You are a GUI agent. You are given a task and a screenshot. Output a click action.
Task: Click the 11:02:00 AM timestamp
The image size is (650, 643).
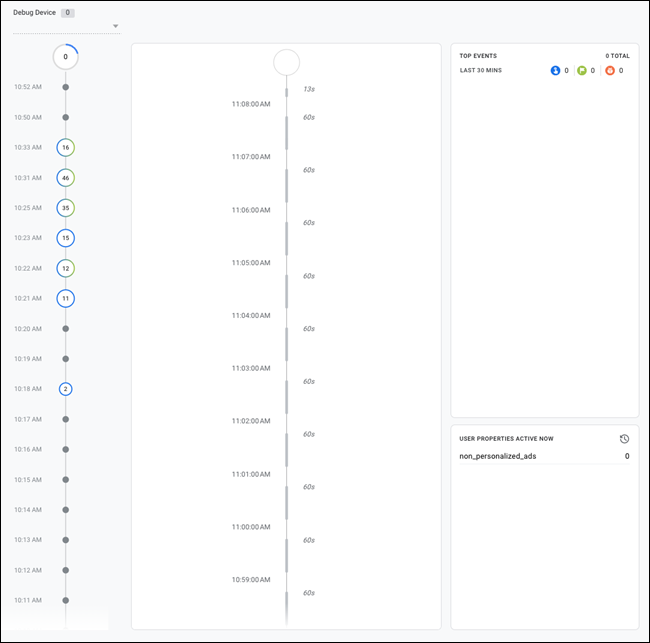tap(251, 421)
